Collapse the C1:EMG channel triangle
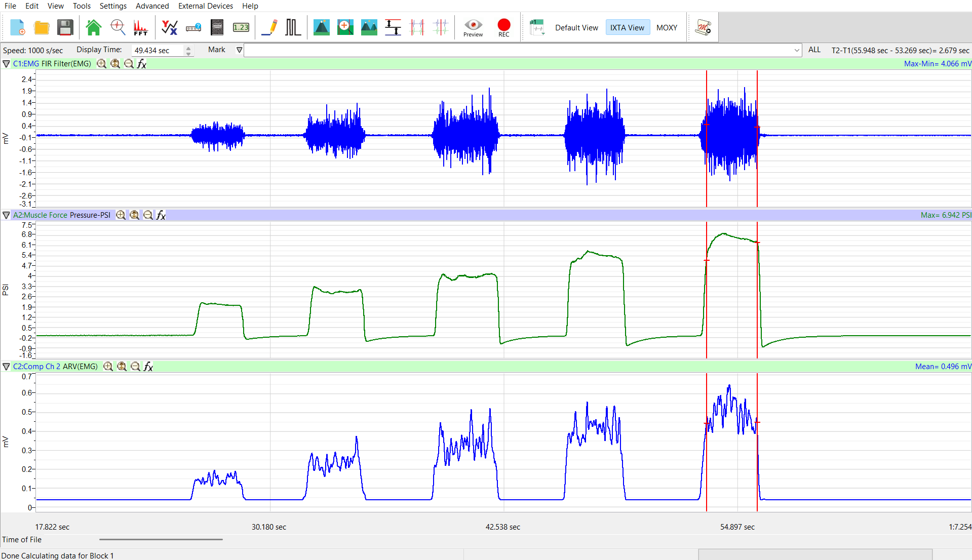This screenshot has height=560, width=972. pyautogui.click(x=6, y=64)
